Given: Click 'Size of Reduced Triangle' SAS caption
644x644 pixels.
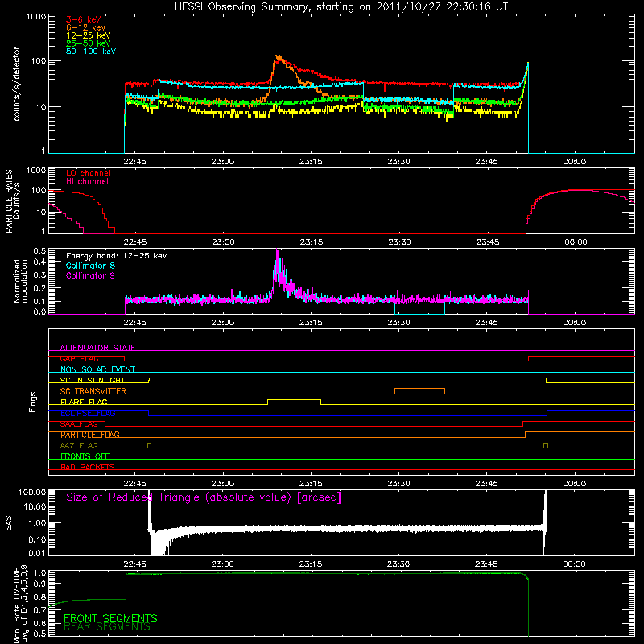Looking at the screenshot, I should pos(204,497).
